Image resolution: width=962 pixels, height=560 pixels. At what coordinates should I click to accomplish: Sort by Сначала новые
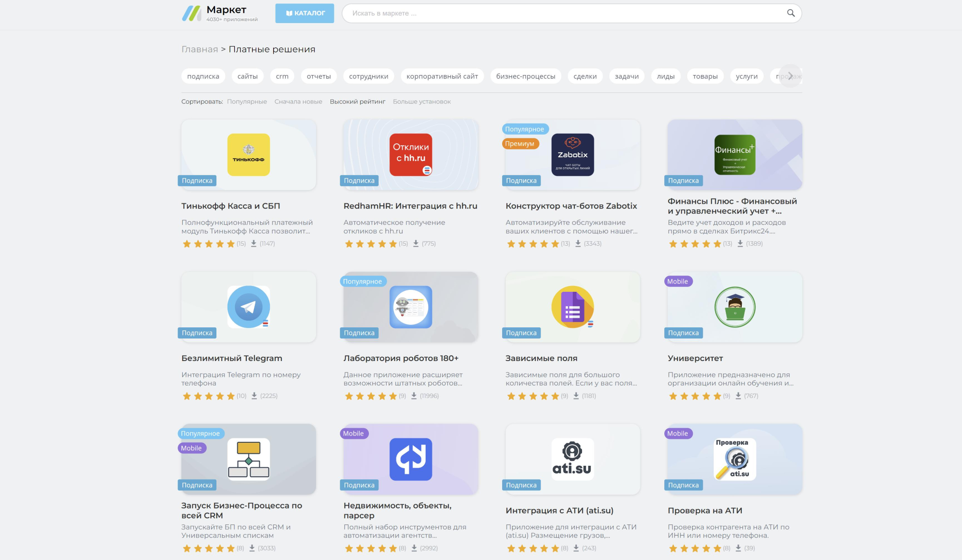pyautogui.click(x=298, y=102)
